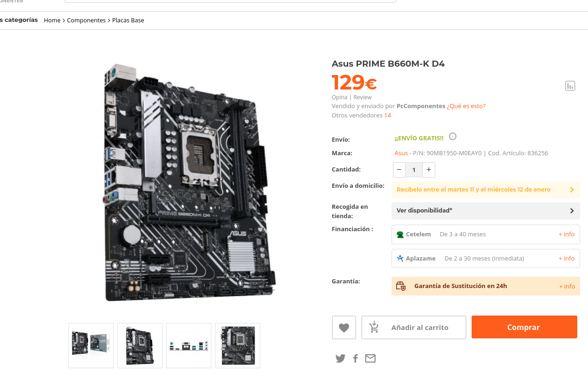Click the free shipping info icon
The width and height of the screenshot is (588, 378).
[x=453, y=137]
